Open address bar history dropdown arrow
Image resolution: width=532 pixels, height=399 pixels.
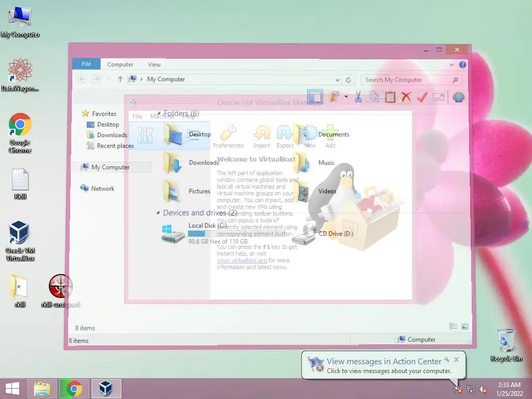coord(337,80)
